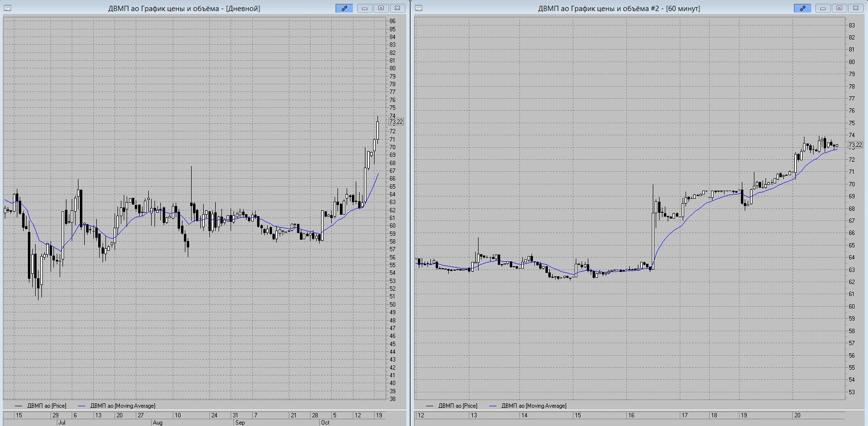Click date label '31' on the daily chart time axis
Image resolution: width=868 pixels, height=426 pixels.
pos(235,415)
